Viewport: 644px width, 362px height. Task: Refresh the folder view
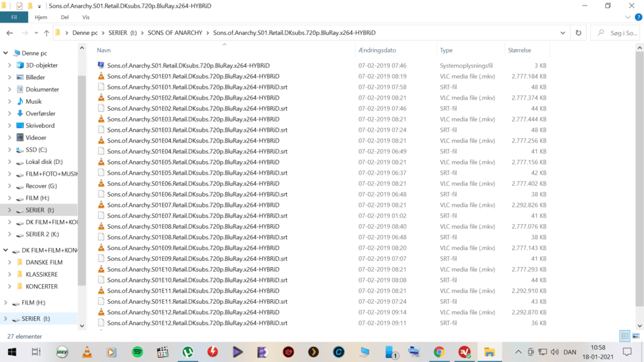[x=578, y=33]
